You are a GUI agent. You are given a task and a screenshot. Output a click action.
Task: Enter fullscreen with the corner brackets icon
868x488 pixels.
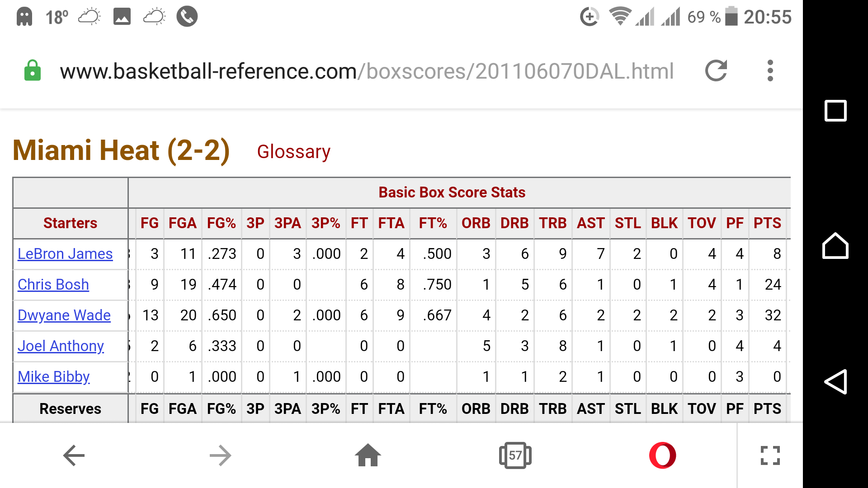[770, 455]
